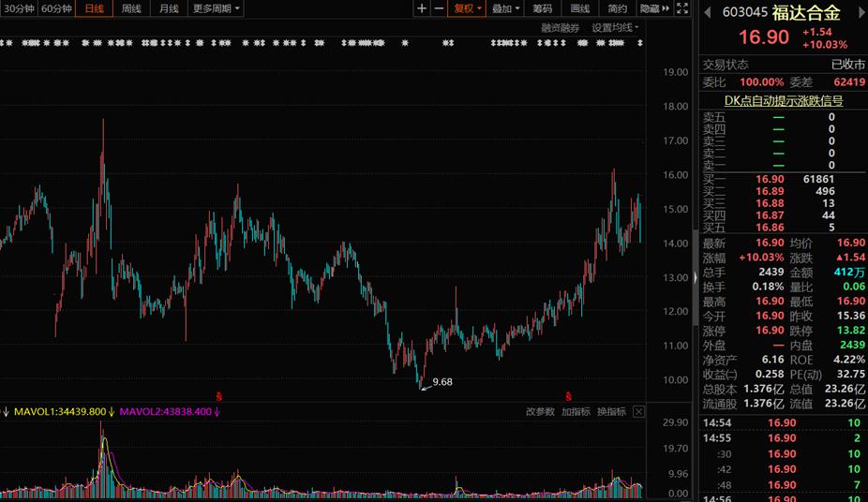This screenshot has width=868, height=502.
Task: Click +10.03% change in header
Action: (825, 44)
